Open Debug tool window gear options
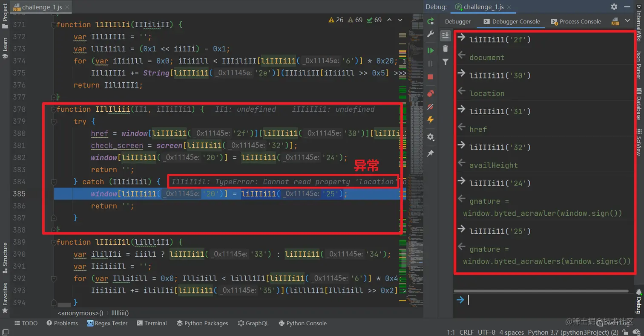The image size is (644, 336). (x=614, y=7)
